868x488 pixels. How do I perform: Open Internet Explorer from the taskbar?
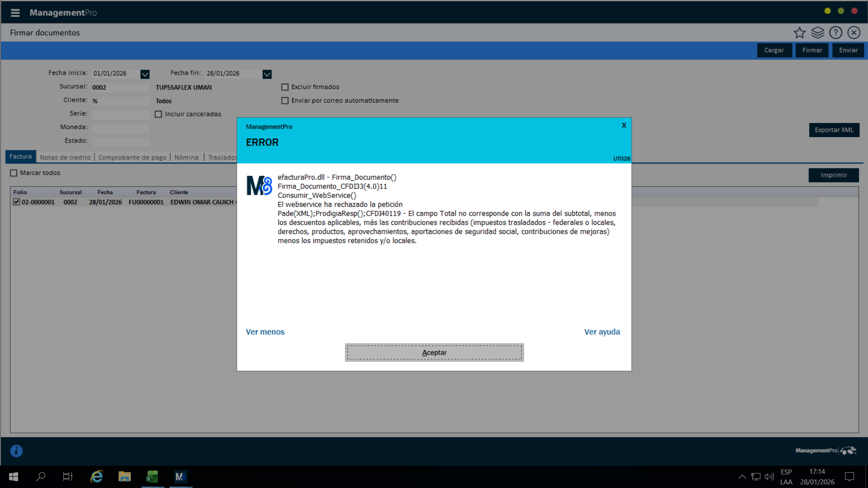(x=96, y=476)
